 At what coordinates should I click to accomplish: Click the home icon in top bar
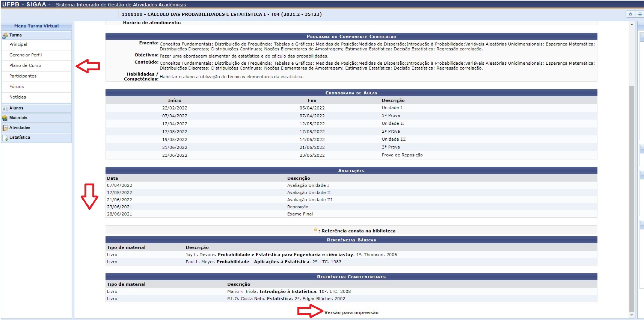[630, 14]
